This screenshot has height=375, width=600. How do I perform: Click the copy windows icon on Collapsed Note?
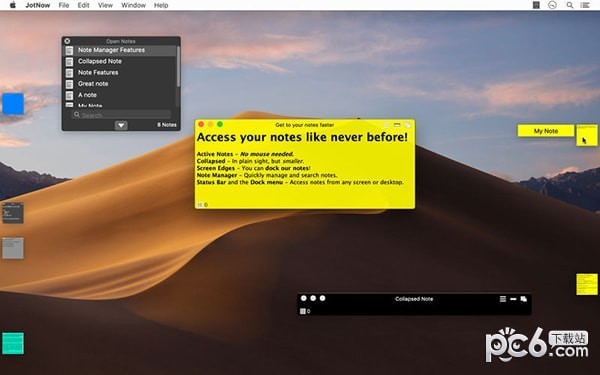click(x=523, y=299)
